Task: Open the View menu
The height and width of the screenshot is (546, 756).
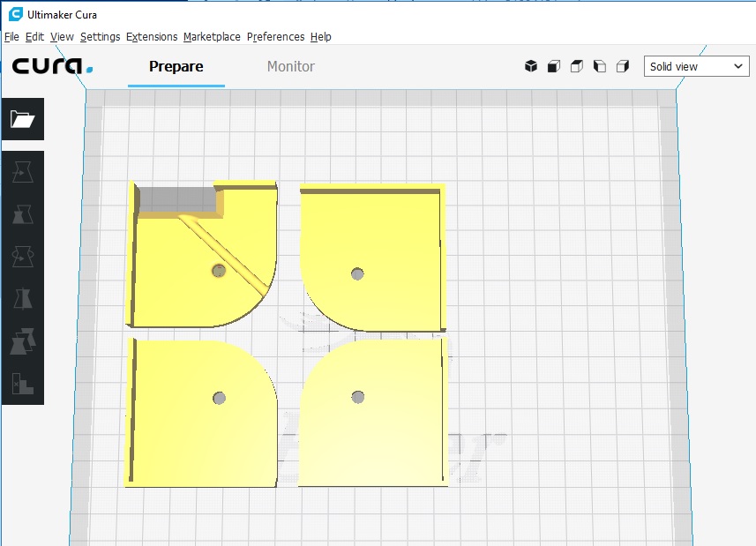Action: [x=63, y=37]
